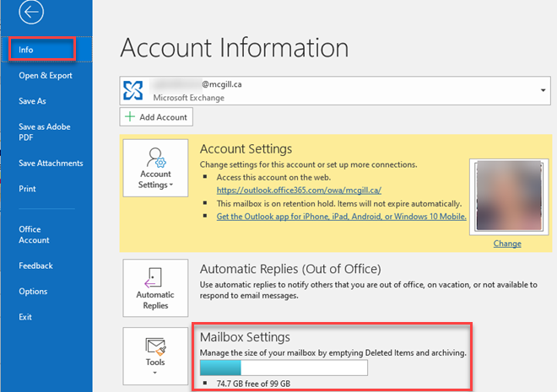Open the Feedback page

(36, 266)
